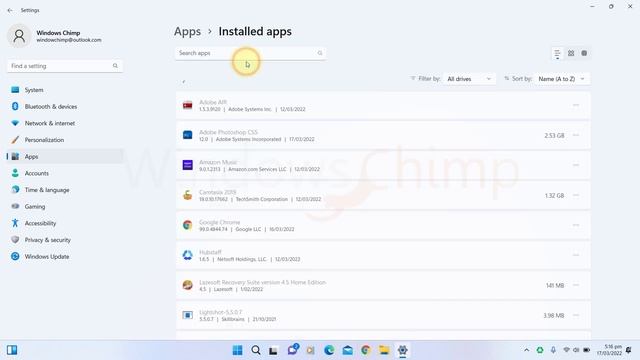Open File Explorer from the taskbar
The height and width of the screenshot is (360, 640).
click(x=384, y=350)
